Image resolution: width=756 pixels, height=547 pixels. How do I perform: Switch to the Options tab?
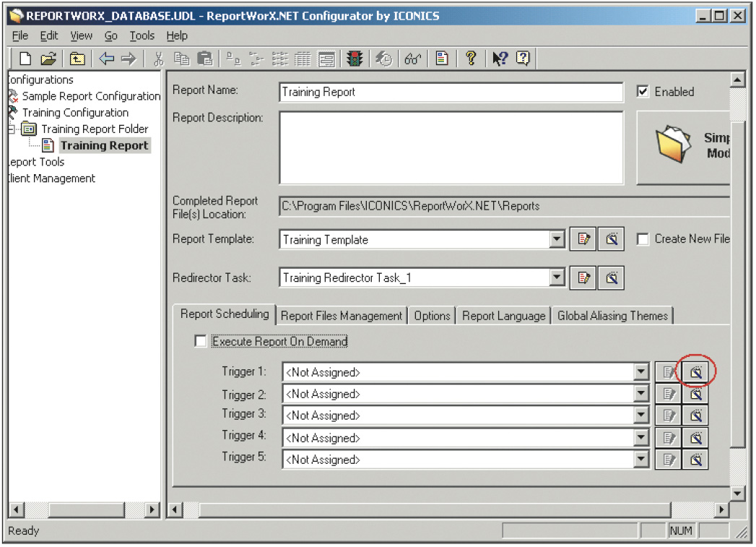point(432,316)
